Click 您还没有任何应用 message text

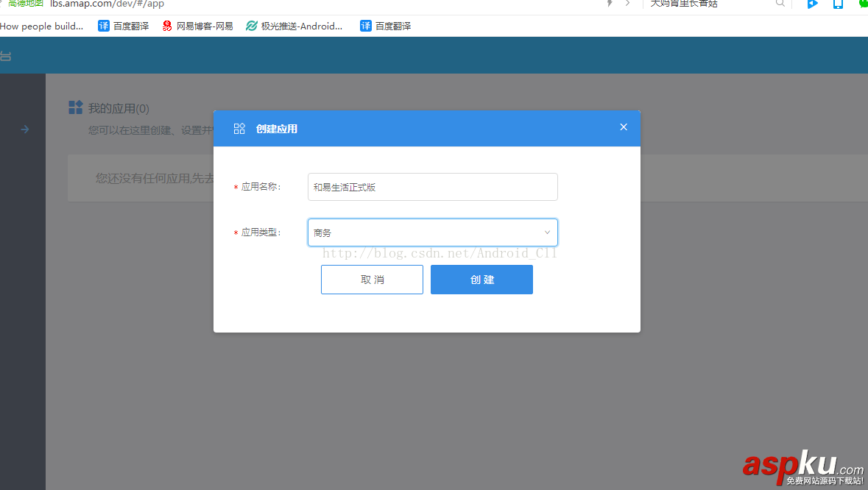tap(155, 178)
